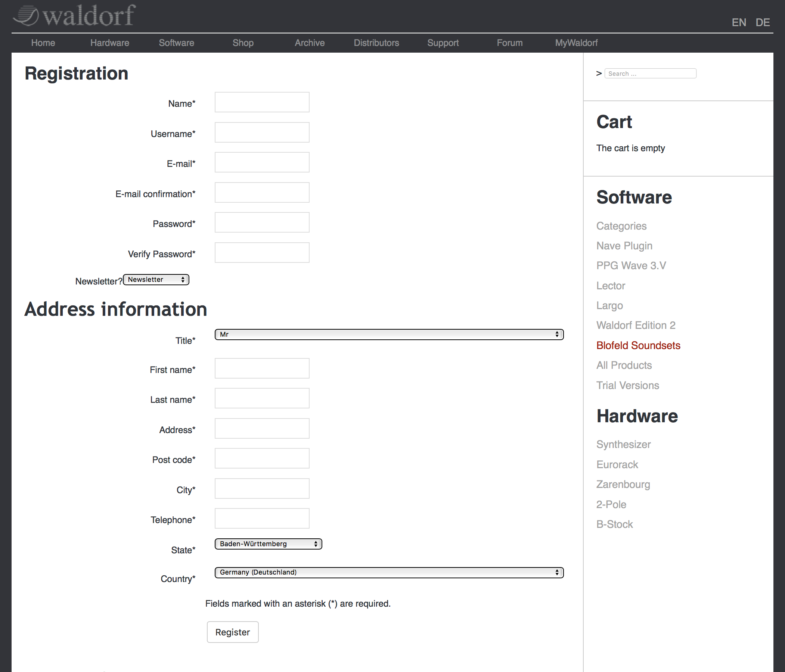Open the Lector link
Image resolution: width=785 pixels, height=672 pixels.
coord(611,286)
